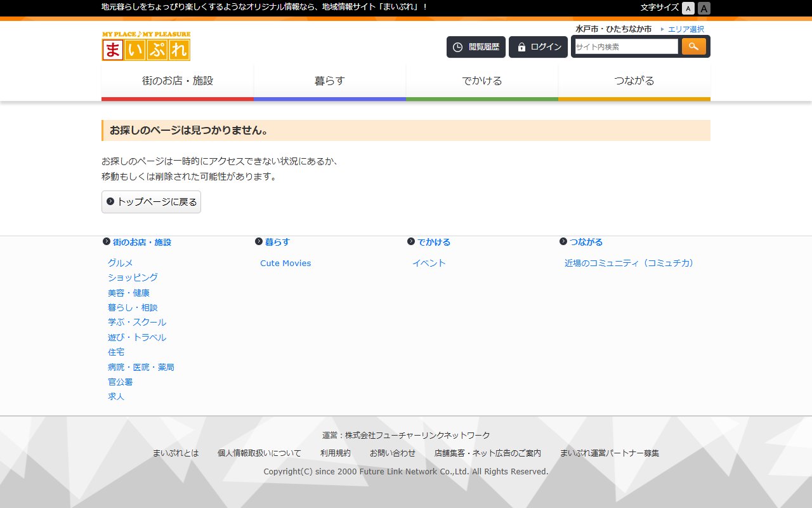Open the まいぷれとは footer link
This screenshot has height=508, width=812.
point(176,453)
